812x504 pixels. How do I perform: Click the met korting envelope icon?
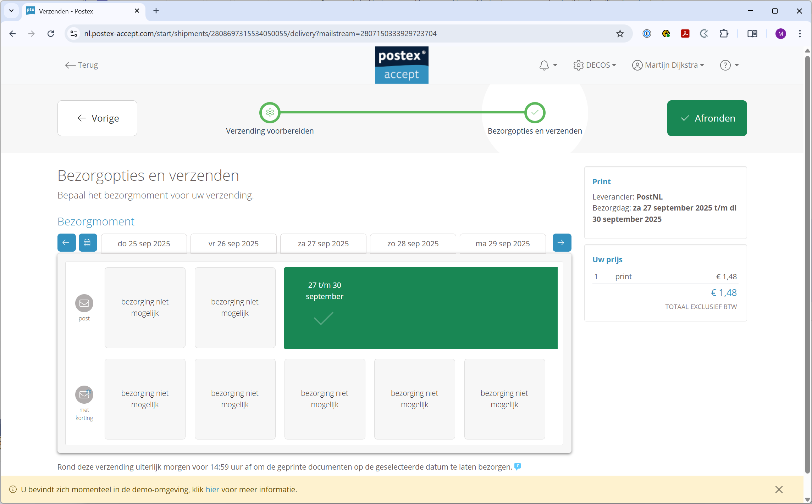(x=84, y=394)
